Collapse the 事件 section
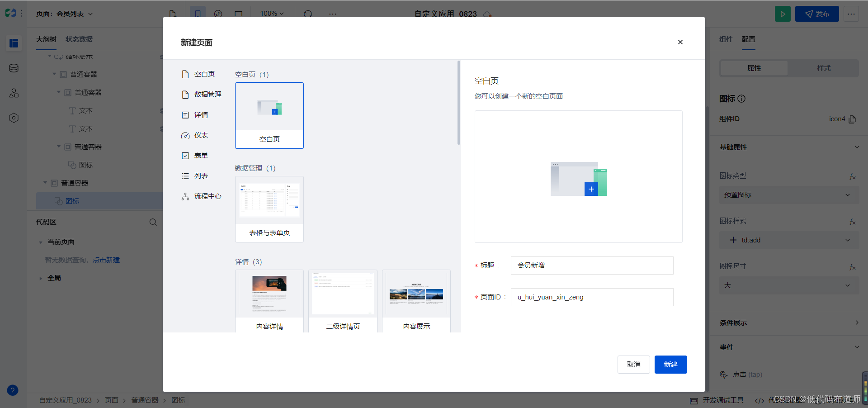Viewport: 868px width, 408px height. point(857,347)
